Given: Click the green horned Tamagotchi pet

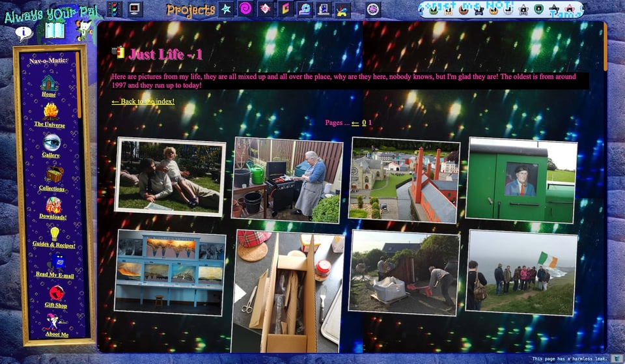Looking at the screenshot, I should coord(434,10).
